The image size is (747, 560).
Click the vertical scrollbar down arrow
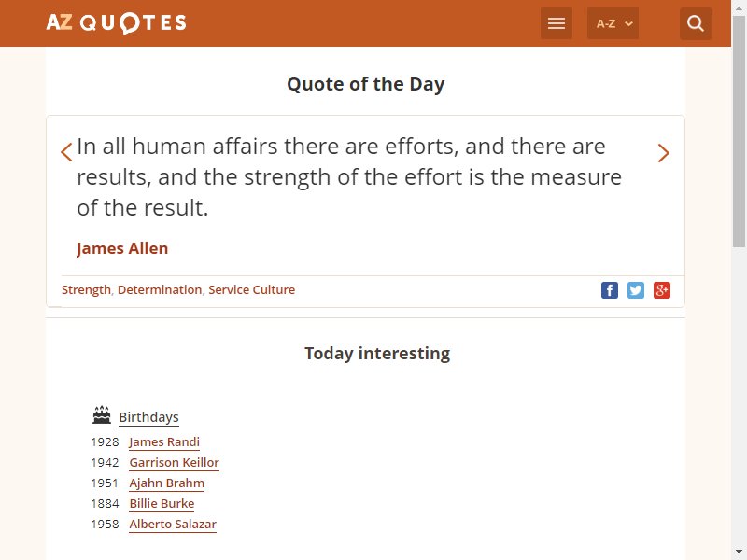[x=739, y=552]
